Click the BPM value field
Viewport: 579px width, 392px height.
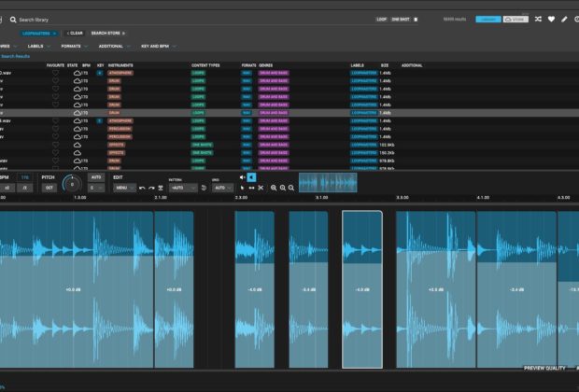click(24, 177)
